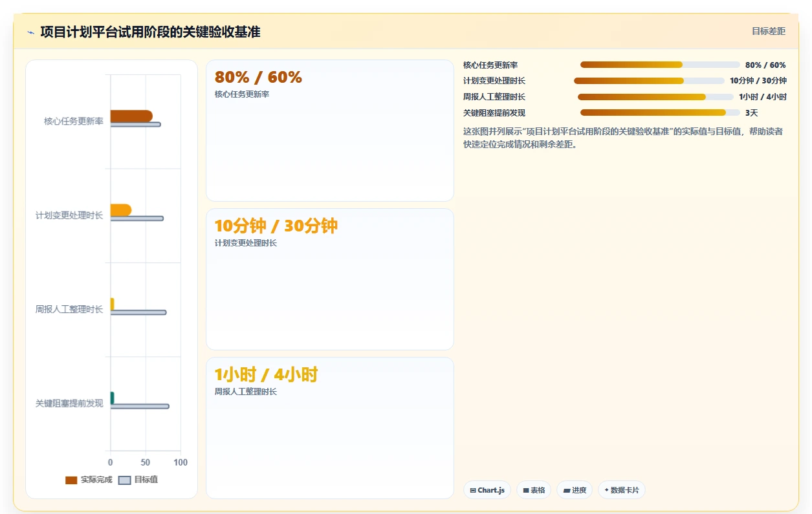Click the 表格 tag chip
Viewport: 812px width, 514px height.
point(534,490)
